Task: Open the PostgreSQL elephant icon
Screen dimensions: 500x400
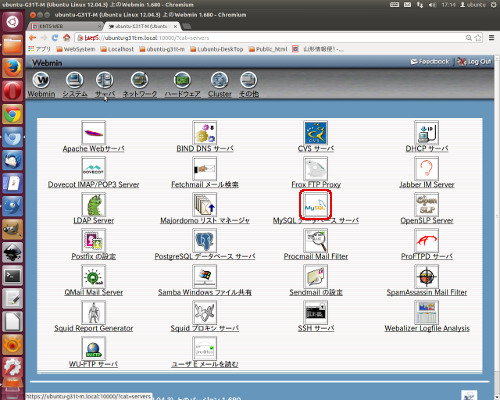Action: [x=205, y=240]
